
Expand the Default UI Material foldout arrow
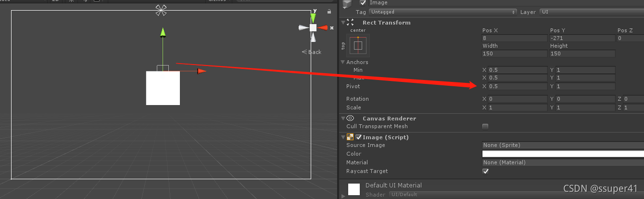[343, 196]
